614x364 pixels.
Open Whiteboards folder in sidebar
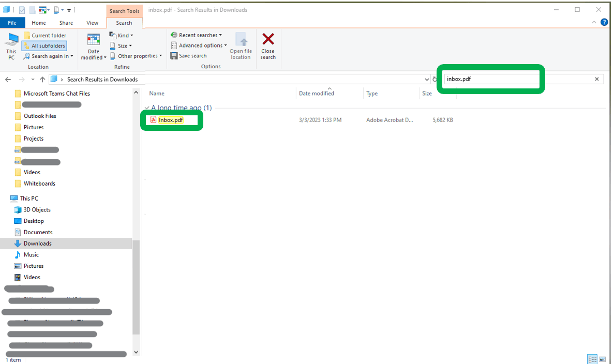pos(39,184)
